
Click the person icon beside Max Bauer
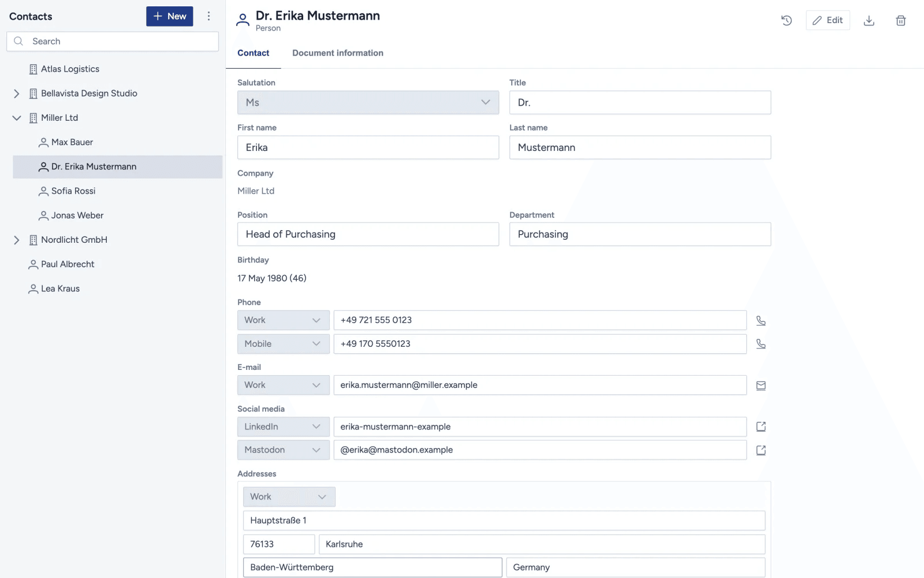click(43, 142)
